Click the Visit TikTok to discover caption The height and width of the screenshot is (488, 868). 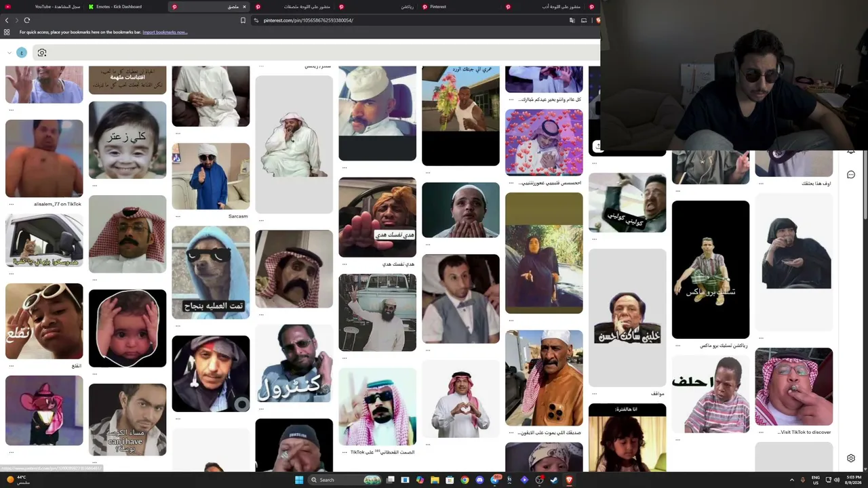(805, 432)
